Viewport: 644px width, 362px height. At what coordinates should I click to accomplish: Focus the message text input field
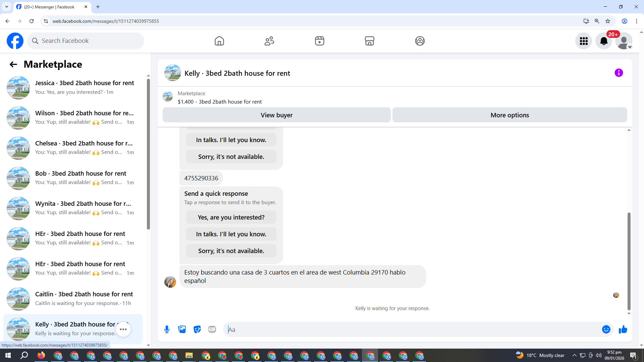tap(413, 329)
